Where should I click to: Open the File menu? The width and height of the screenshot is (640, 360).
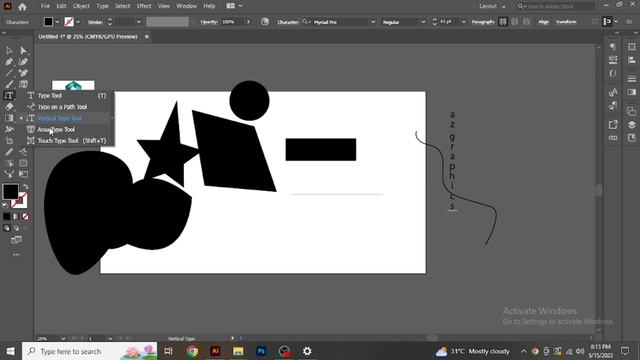pos(45,6)
